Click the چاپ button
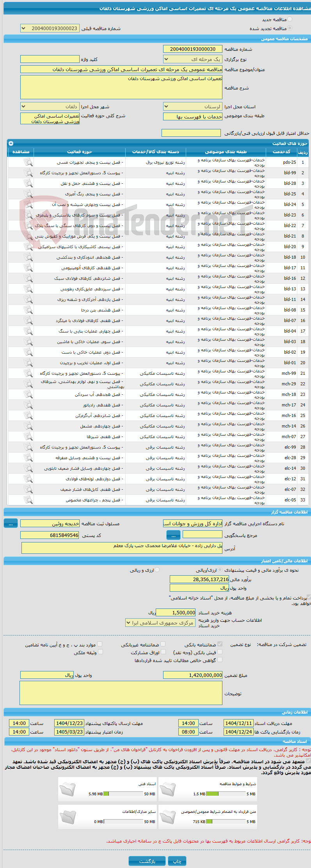The width and height of the screenshot is (311, 868). point(177,861)
